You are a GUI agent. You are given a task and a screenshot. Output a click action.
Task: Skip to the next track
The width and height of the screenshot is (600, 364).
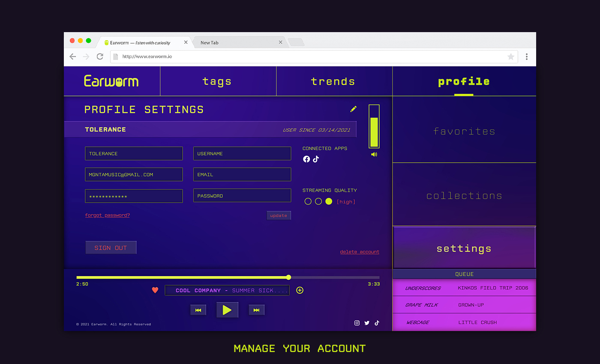(256, 310)
